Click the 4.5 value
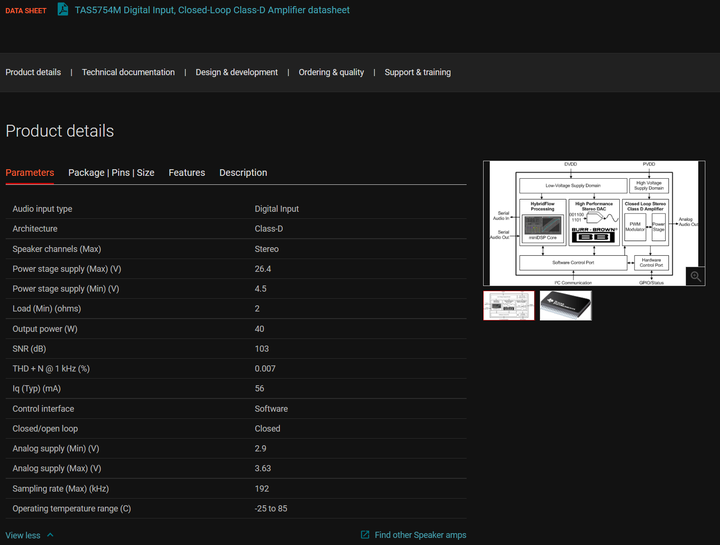This screenshot has height=545, width=720. (x=260, y=289)
